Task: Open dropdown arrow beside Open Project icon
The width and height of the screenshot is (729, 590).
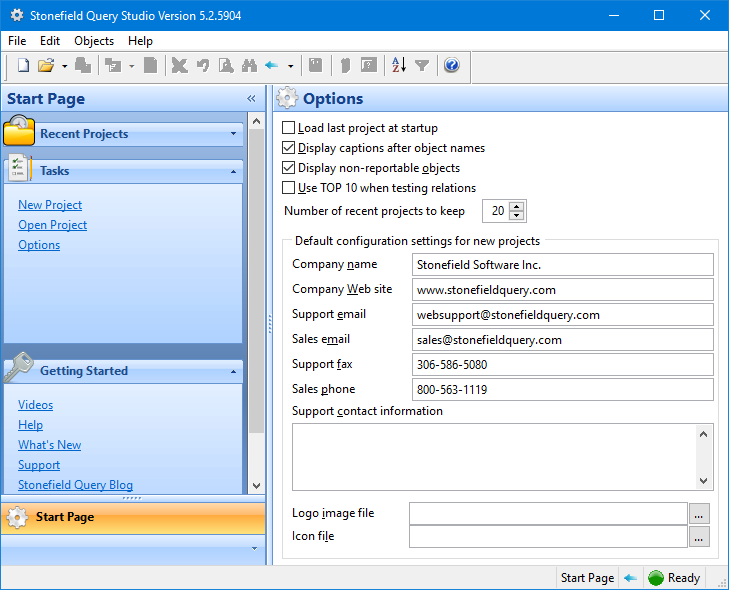Action: tap(64, 66)
